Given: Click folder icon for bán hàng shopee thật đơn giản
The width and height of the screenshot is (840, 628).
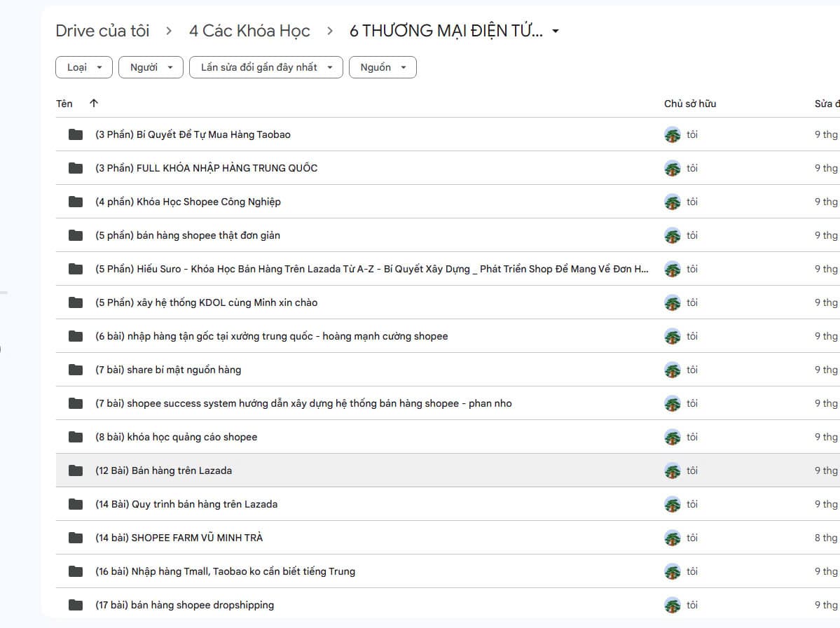Looking at the screenshot, I should coord(76,235).
